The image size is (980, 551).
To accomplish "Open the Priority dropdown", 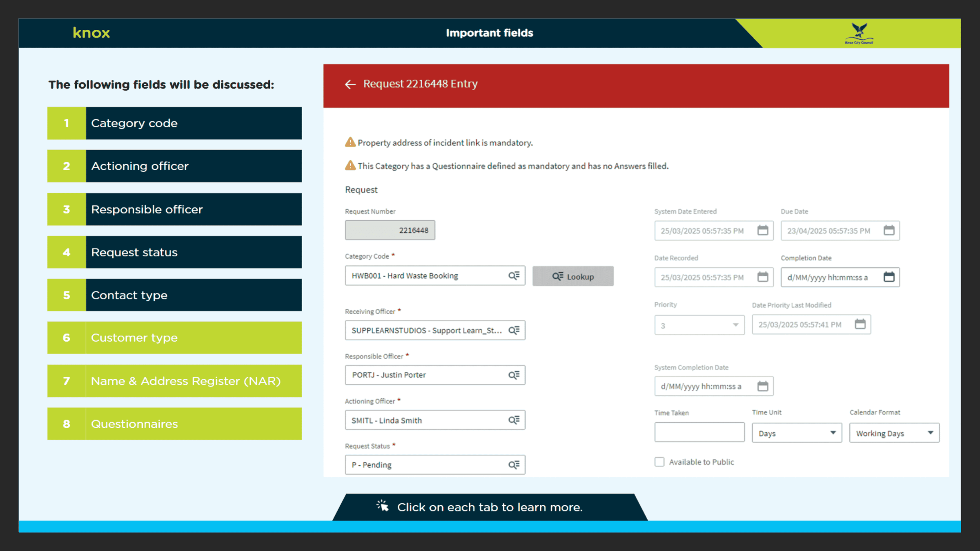I will 699,325.
